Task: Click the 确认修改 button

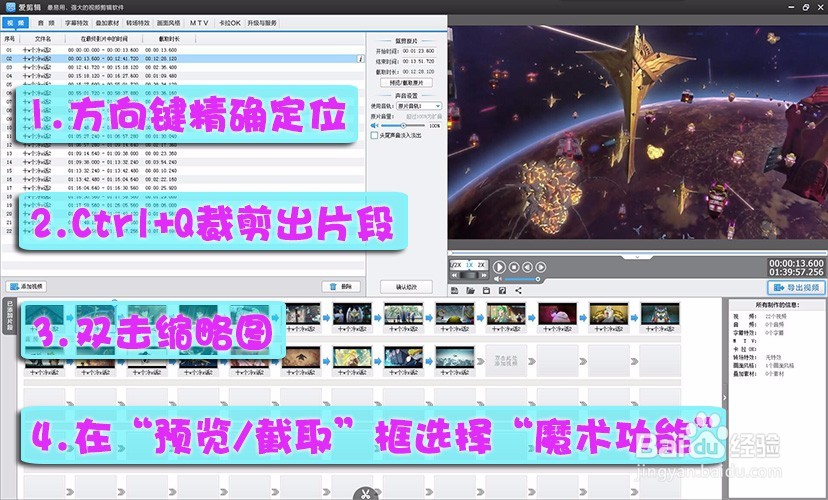Action: coord(406,287)
